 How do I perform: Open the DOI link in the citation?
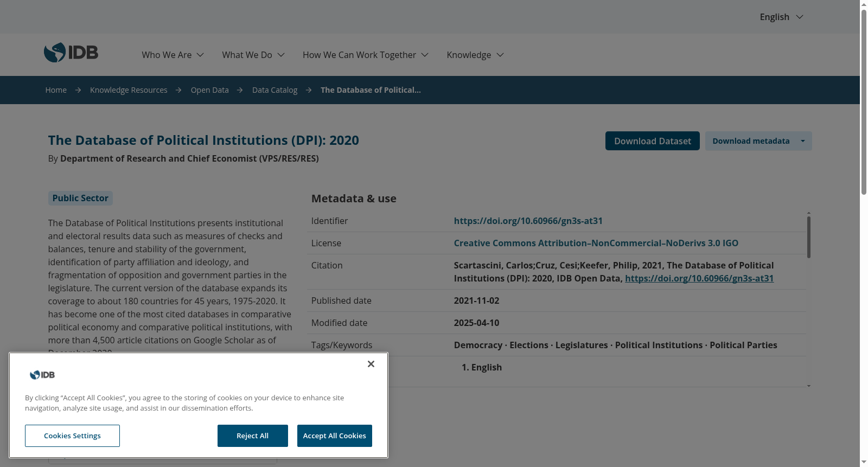tap(699, 278)
